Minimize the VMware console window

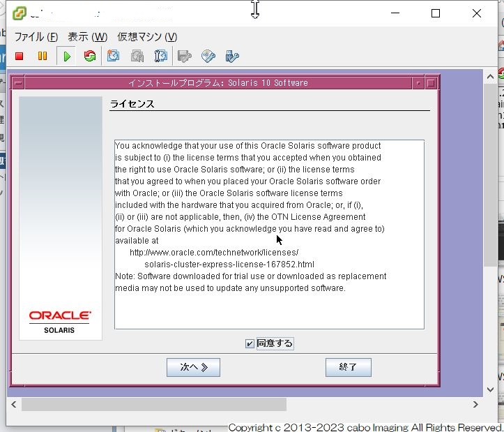395,13
